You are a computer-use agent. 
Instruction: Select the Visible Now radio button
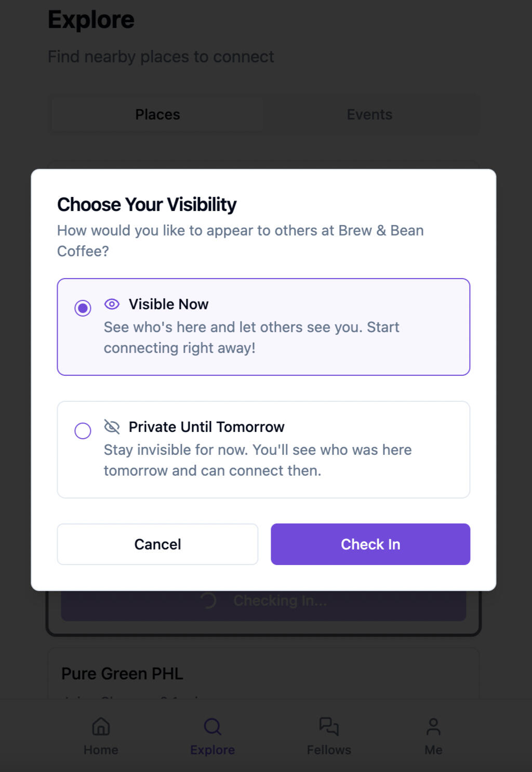point(83,308)
